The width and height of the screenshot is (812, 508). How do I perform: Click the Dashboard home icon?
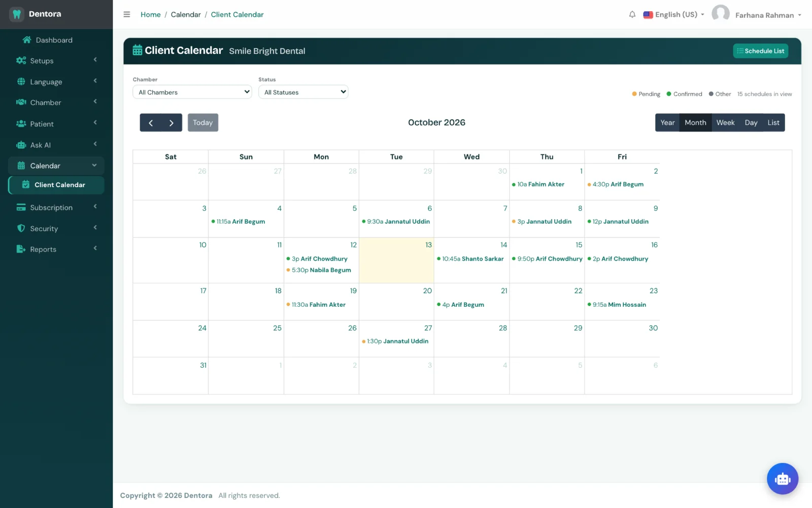point(27,40)
